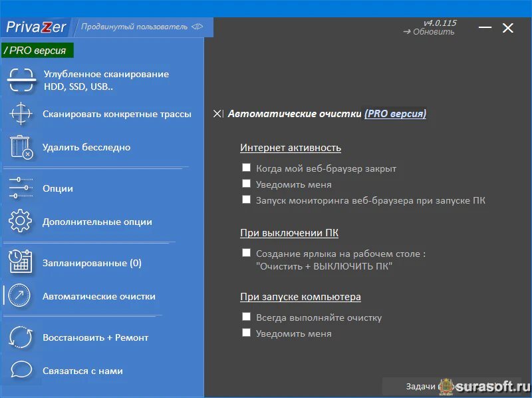Click the (PRO версия) link in heading
This screenshot has width=532, height=398.
pos(395,113)
